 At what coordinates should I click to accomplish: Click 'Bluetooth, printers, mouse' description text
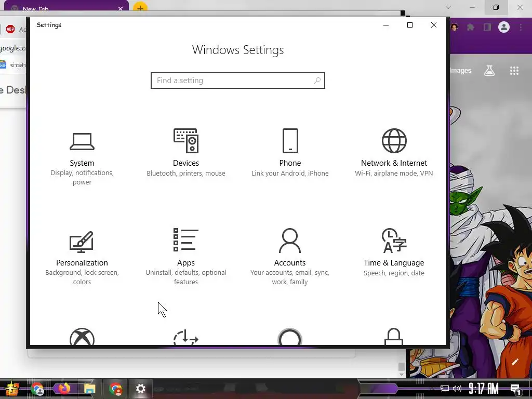tap(186, 174)
